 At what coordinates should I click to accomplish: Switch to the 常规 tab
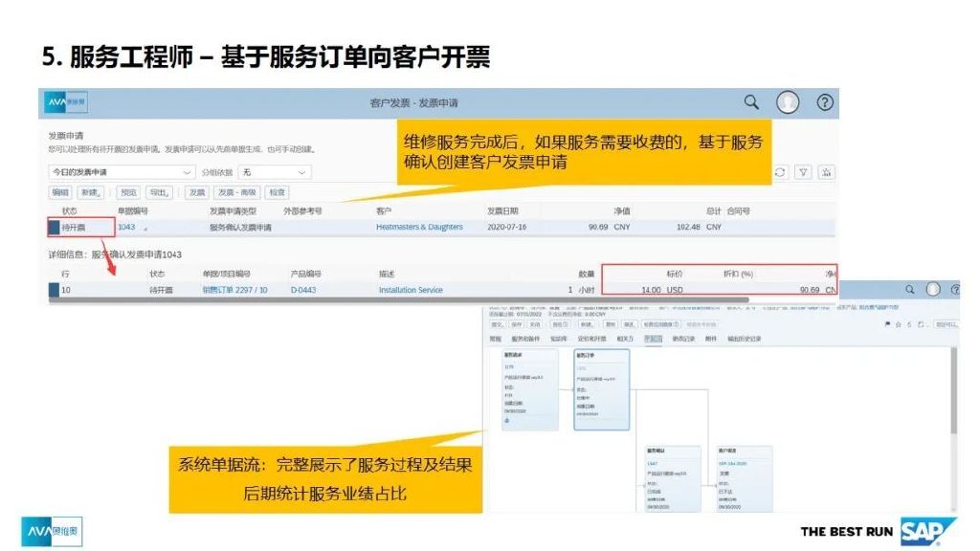[x=497, y=339]
